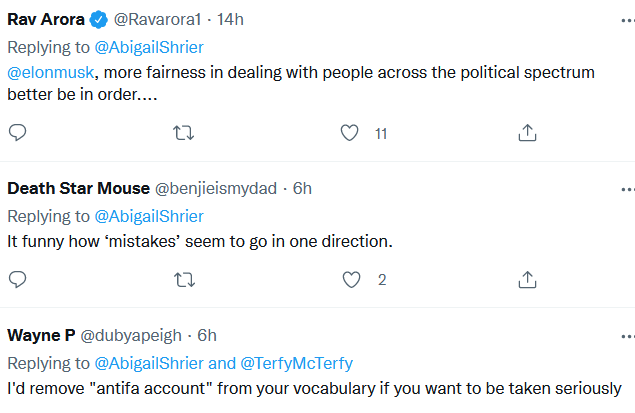This screenshot has height=413, width=635.
Task: Open the @benjieismydad handle
Action: (x=216, y=189)
